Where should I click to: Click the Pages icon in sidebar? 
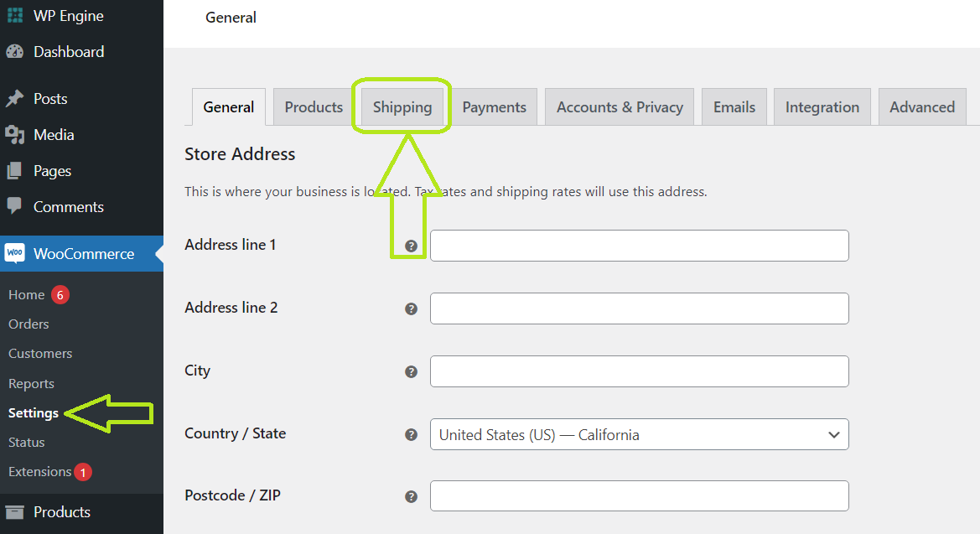pyautogui.click(x=14, y=170)
